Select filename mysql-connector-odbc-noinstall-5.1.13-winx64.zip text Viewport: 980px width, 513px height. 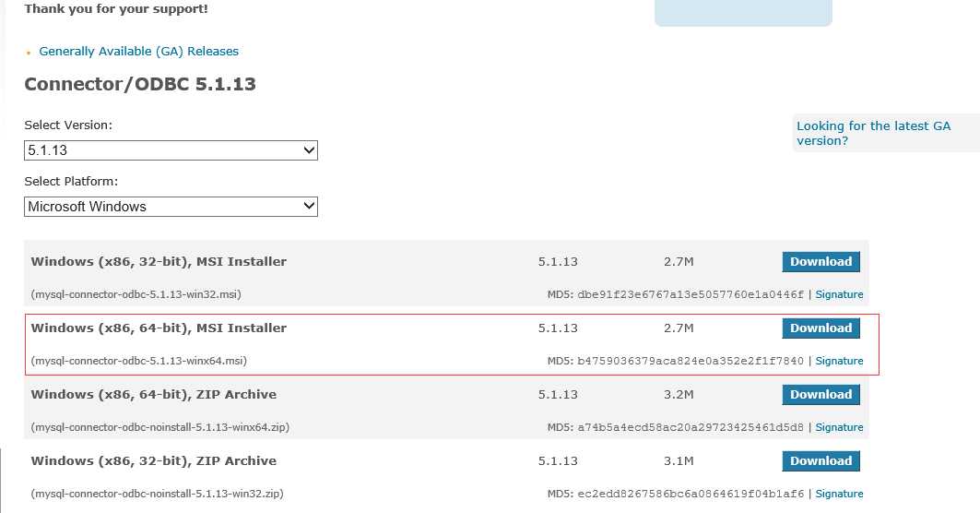click(160, 427)
